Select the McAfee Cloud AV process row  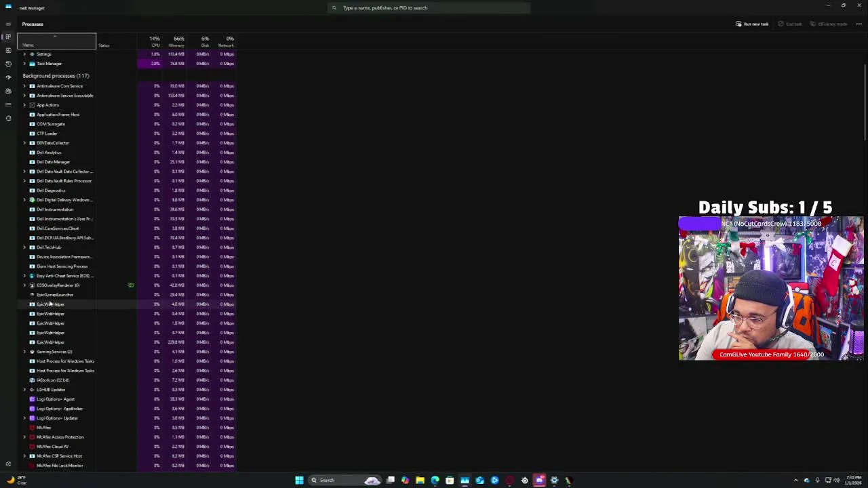(127, 447)
